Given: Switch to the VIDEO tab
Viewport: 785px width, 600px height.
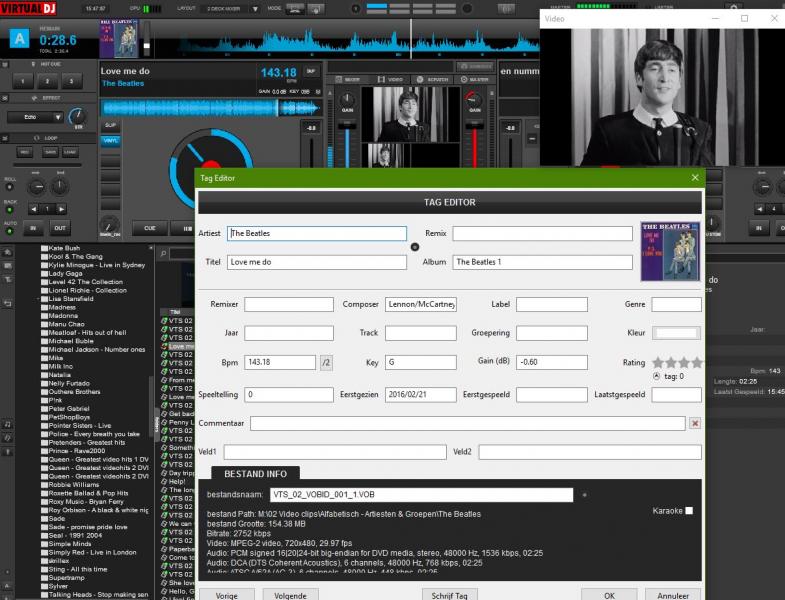Looking at the screenshot, I should (x=390, y=80).
